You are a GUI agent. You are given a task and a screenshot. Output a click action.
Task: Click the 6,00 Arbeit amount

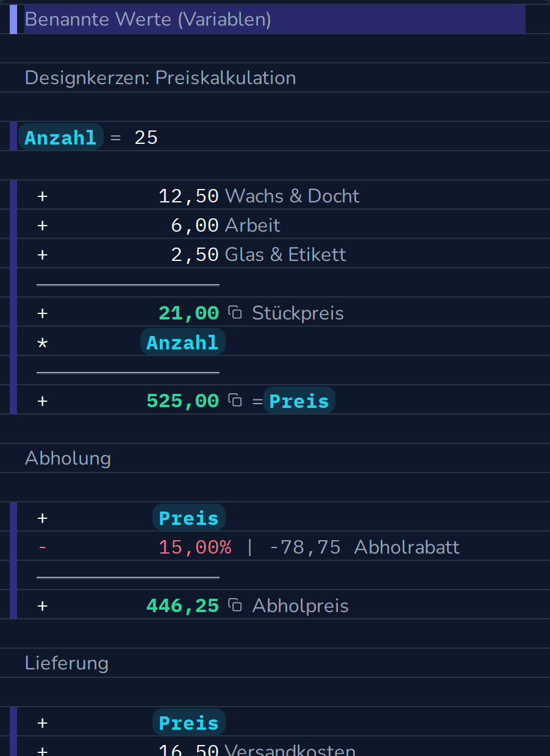pyautogui.click(x=195, y=225)
